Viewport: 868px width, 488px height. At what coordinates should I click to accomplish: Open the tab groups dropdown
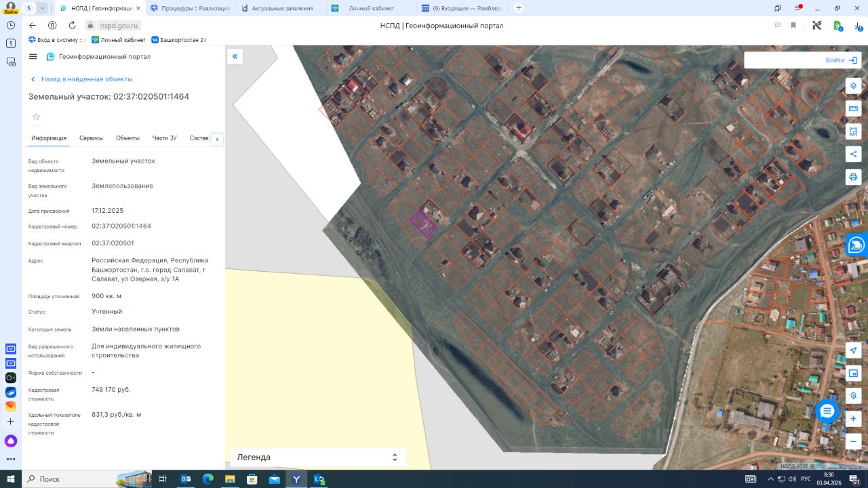[x=43, y=8]
